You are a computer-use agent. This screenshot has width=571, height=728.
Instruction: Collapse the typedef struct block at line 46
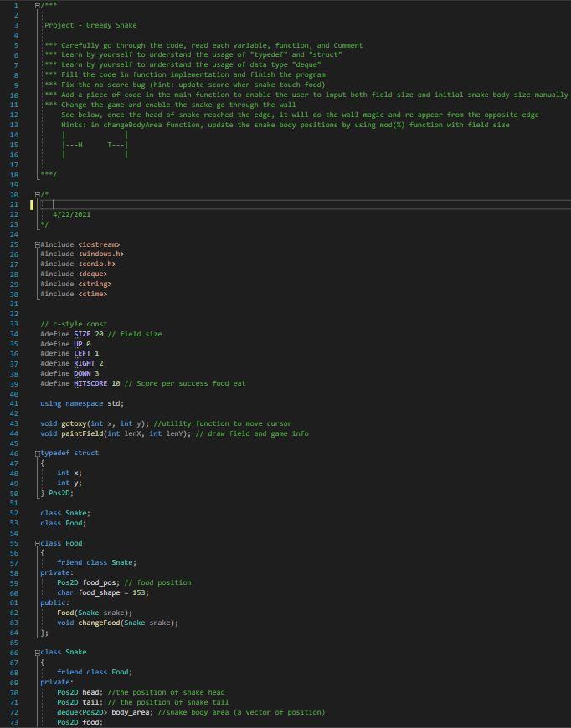coord(37,454)
